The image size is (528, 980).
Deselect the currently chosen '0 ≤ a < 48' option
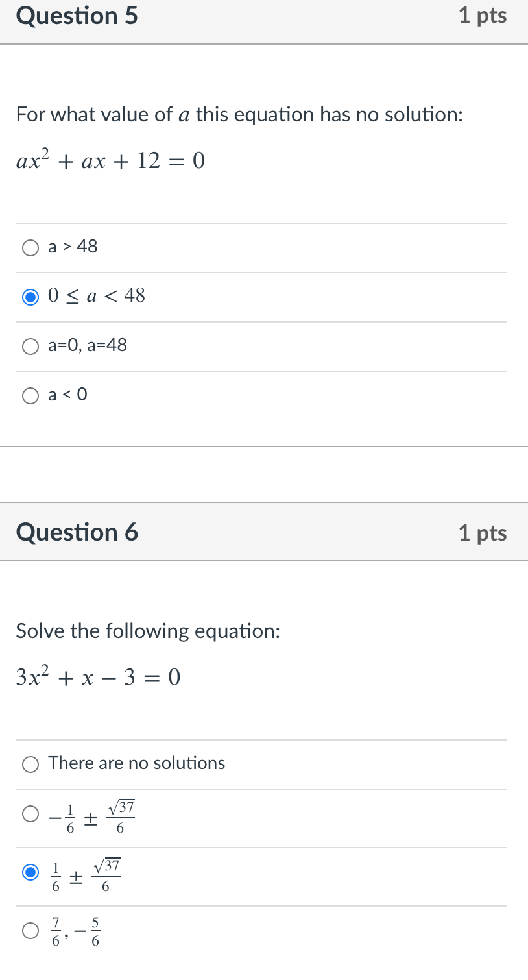pos(30,297)
